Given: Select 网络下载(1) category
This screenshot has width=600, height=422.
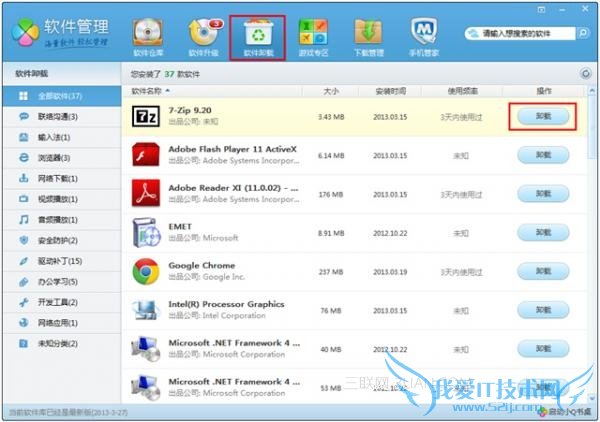Looking at the screenshot, I should click(62, 179).
